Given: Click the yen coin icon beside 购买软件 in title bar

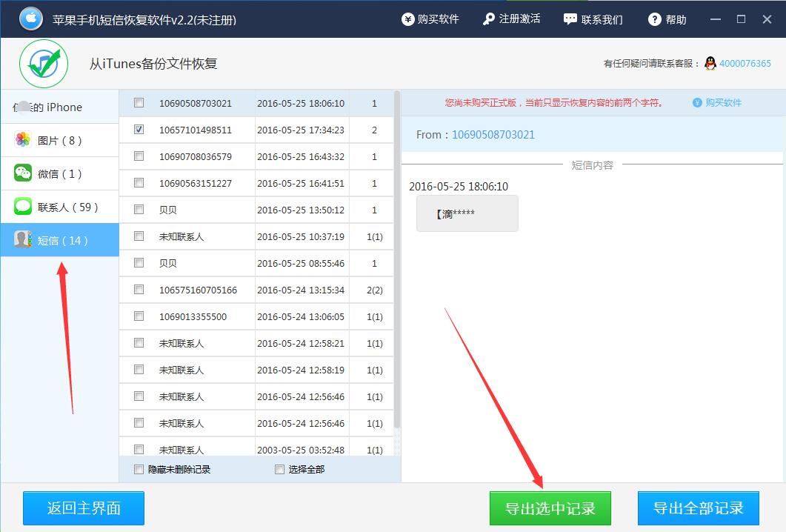Looking at the screenshot, I should coord(407,19).
